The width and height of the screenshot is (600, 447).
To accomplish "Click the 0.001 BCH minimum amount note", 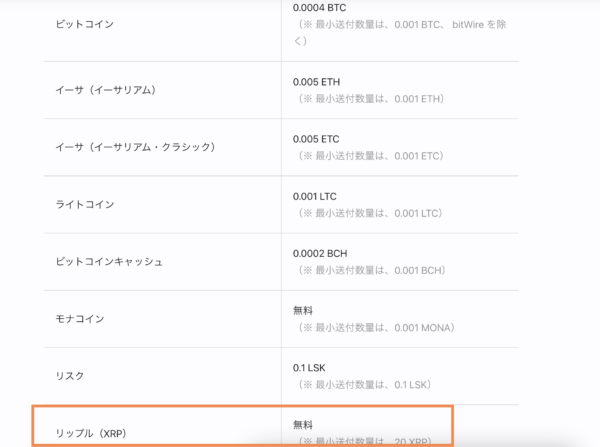I will coord(372,270).
